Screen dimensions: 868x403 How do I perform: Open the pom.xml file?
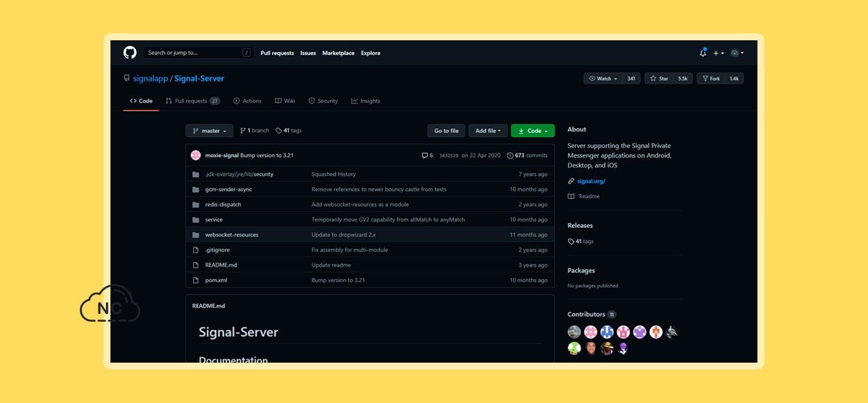[x=216, y=281]
